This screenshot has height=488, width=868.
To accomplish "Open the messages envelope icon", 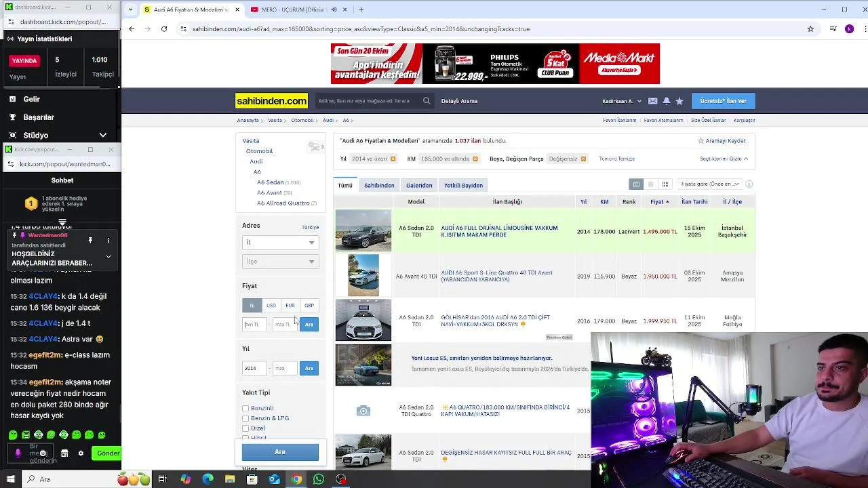I will [x=653, y=101].
